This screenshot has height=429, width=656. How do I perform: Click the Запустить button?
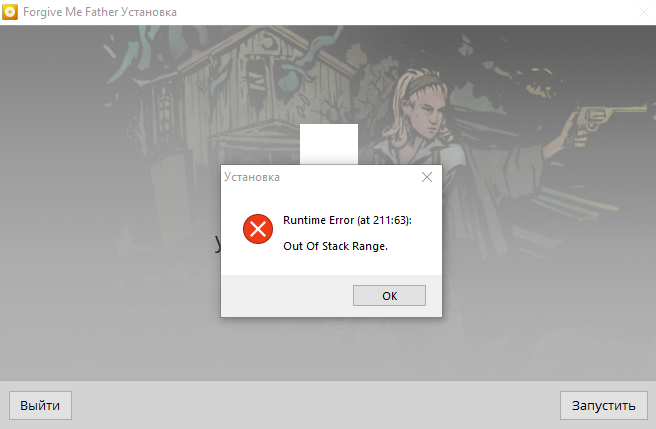pyautogui.click(x=604, y=405)
